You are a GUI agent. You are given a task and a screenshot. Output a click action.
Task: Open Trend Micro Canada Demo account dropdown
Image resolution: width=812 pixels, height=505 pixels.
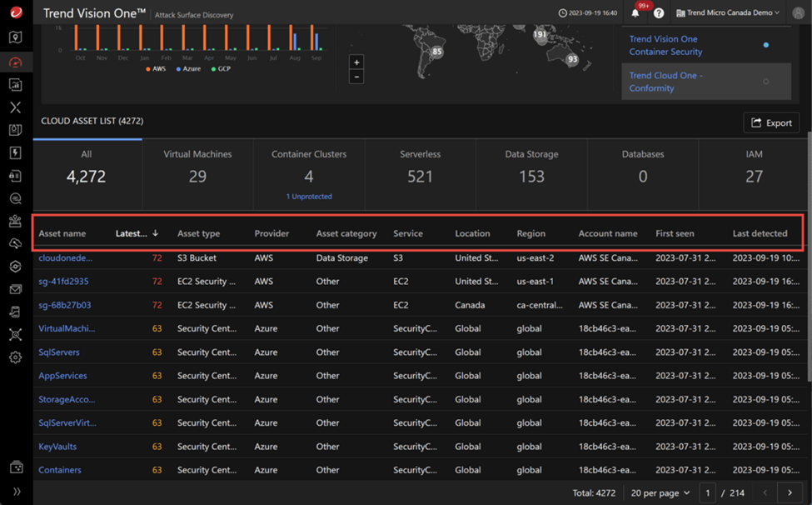tap(728, 13)
